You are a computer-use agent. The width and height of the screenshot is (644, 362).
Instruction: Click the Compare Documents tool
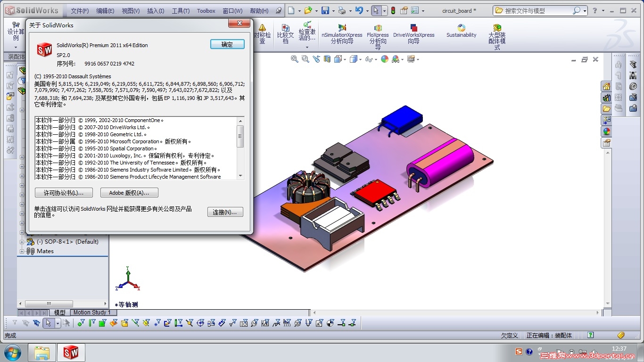(285, 34)
